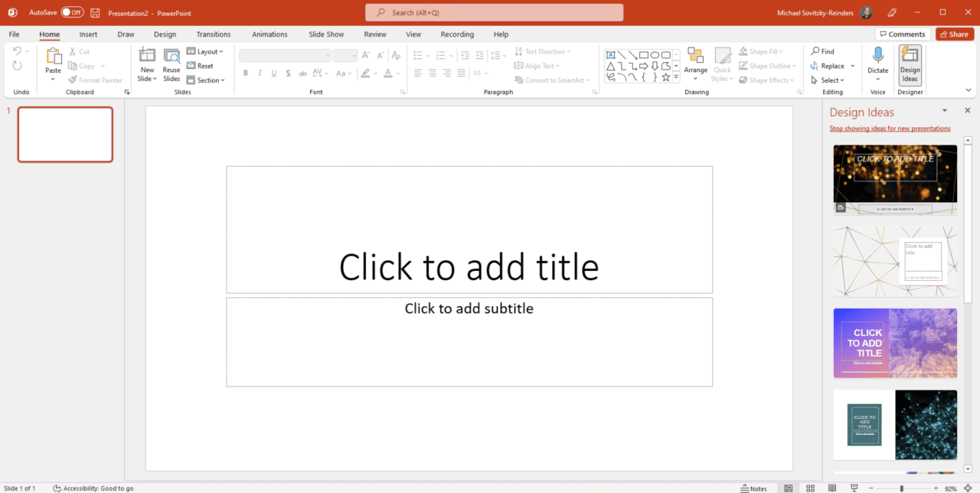
Task: Click the Dictate microphone icon
Action: 877,56
